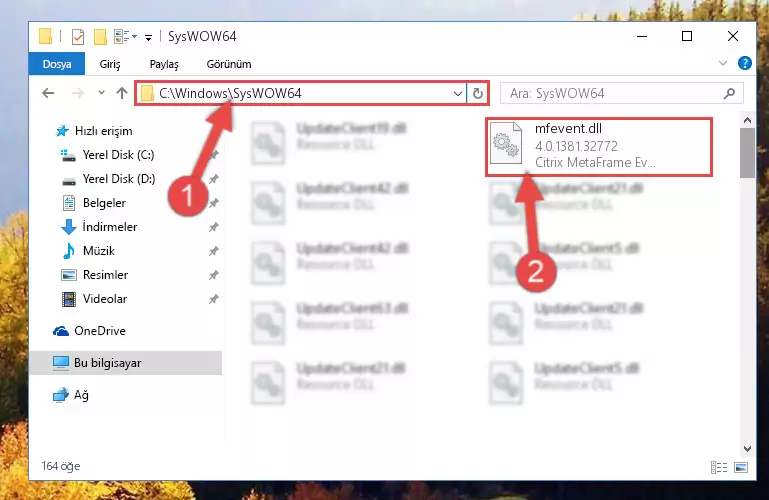Open Yerel Disk (C:) in the sidebar

[118, 155]
